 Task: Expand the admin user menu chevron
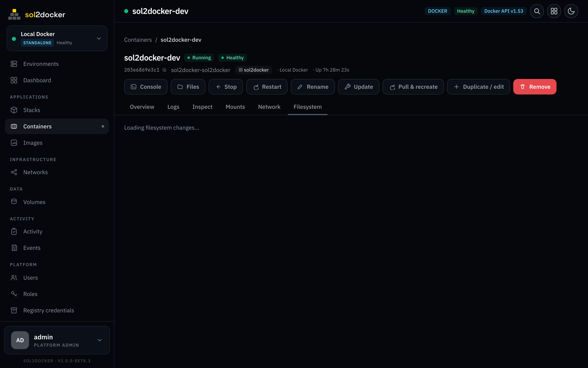(100, 340)
